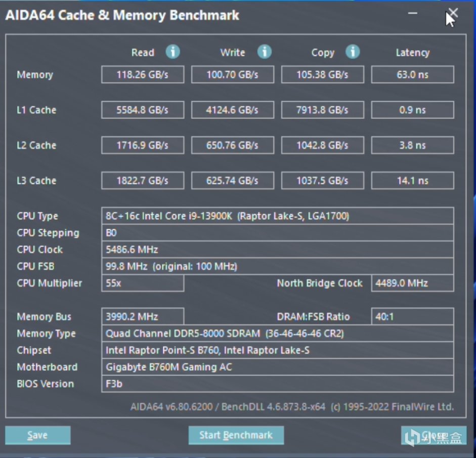
Task: Click the Start Benchmark button
Action: pos(236,435)
